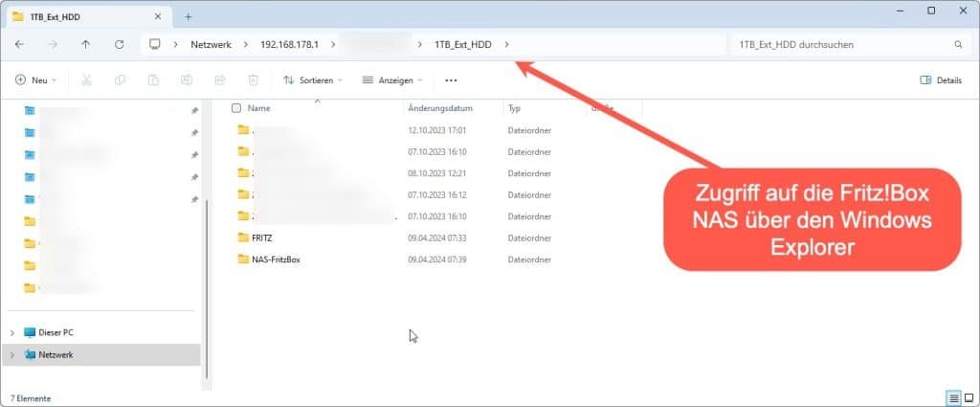Click the search magnifier icon
Screen dimensions: 980x407
tap(958, 44)
